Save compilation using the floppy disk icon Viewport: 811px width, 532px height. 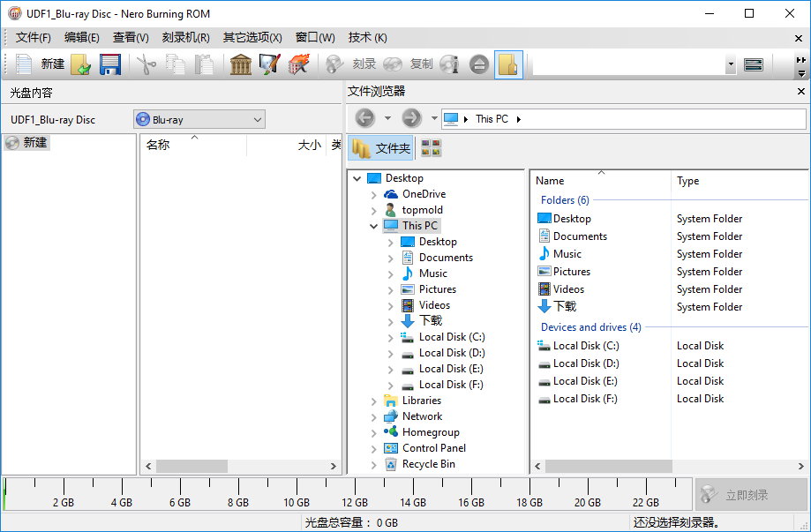click(x=109, y=64)
